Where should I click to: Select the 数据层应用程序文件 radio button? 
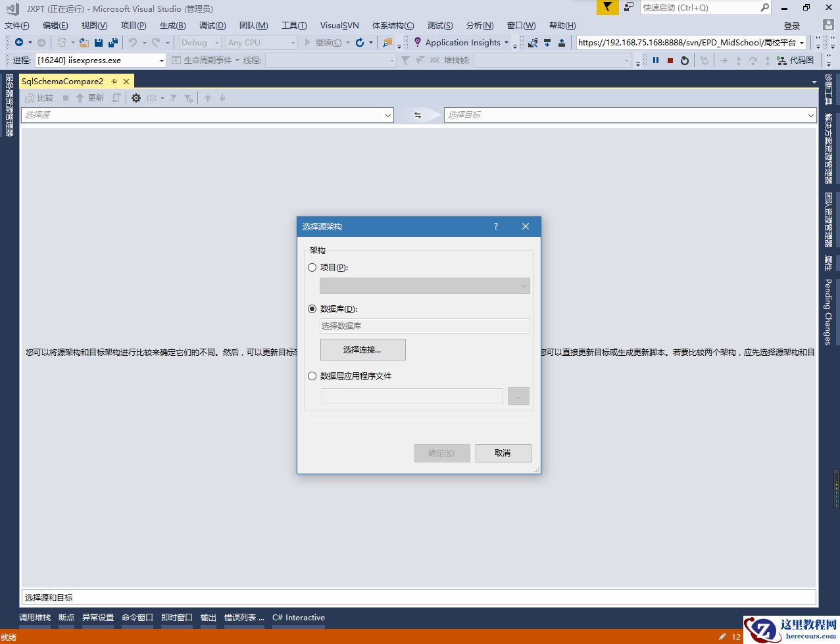coord(312,376)
